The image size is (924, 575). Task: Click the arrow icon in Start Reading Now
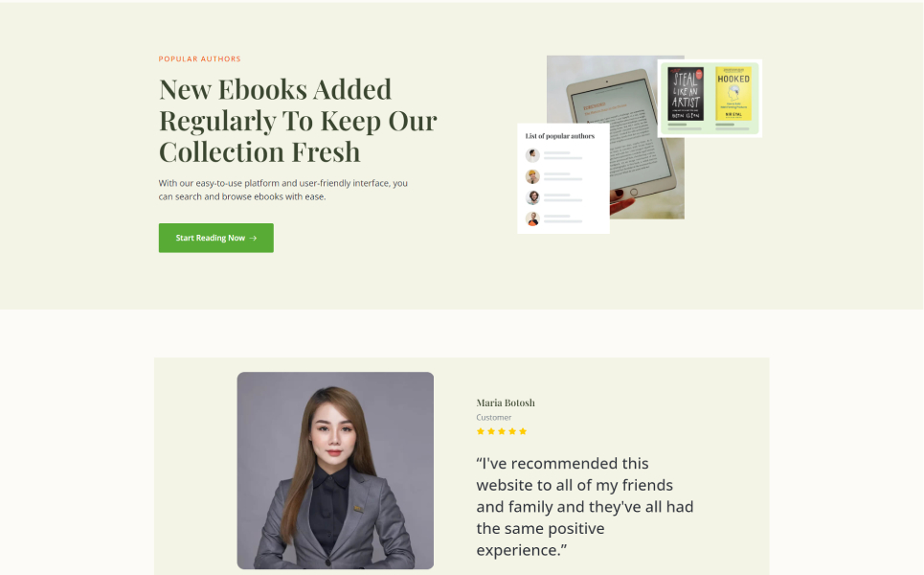coord(254,239)
